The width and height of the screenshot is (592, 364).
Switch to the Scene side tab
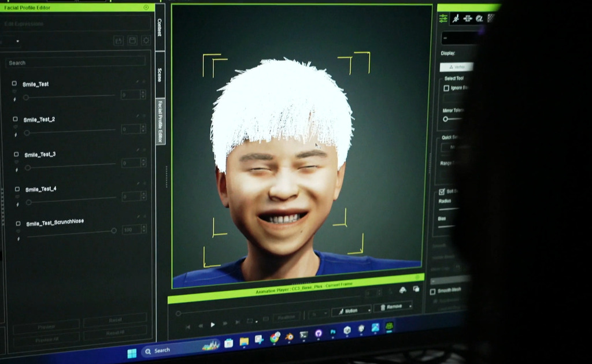(160, 75)
